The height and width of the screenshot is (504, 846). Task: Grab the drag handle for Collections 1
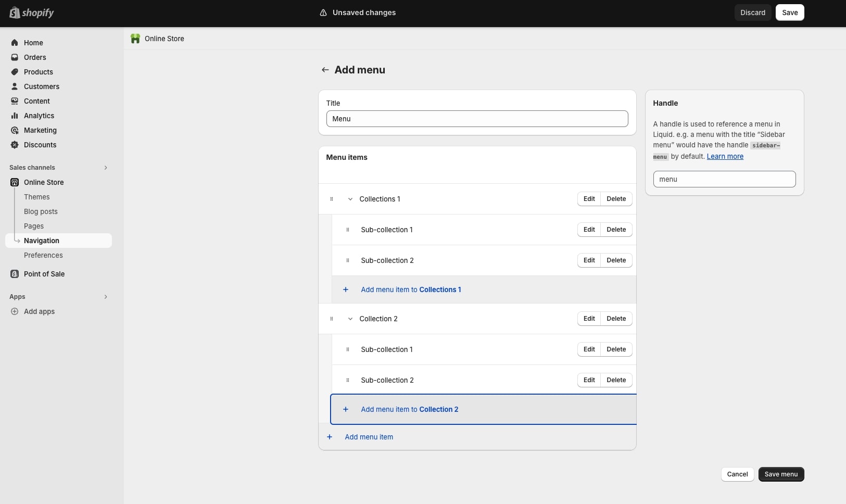coord(332,199)
